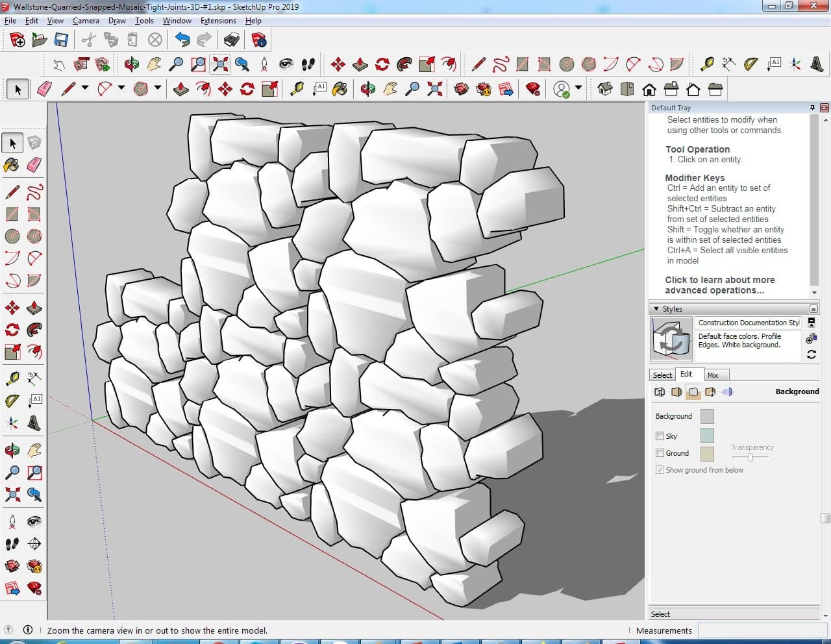Screen dimensions: 831x644
Task: Click the Background color swatch
Action: tap(707, 416)
